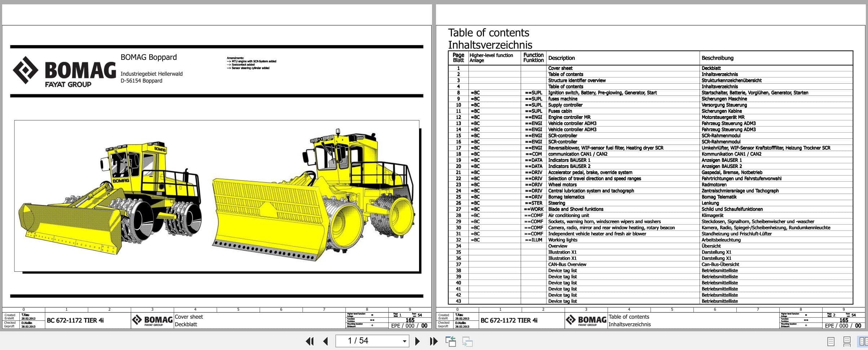Click 'Radmotoren' German description

pos(714,185)
